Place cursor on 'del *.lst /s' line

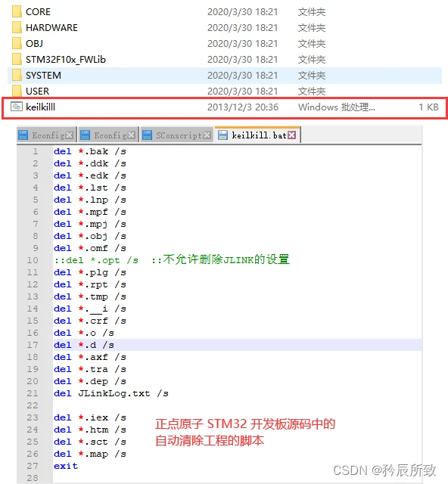(x=90, y=188)
